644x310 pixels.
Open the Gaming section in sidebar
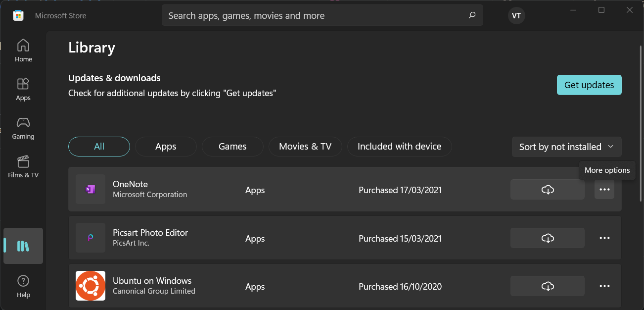pyautogui.click(x=23, y=128)
